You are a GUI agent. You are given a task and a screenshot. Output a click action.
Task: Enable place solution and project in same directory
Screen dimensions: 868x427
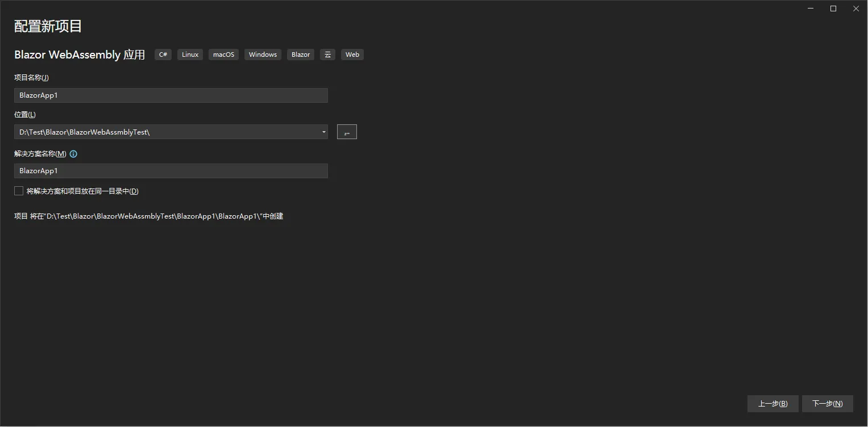coord(19,191)
